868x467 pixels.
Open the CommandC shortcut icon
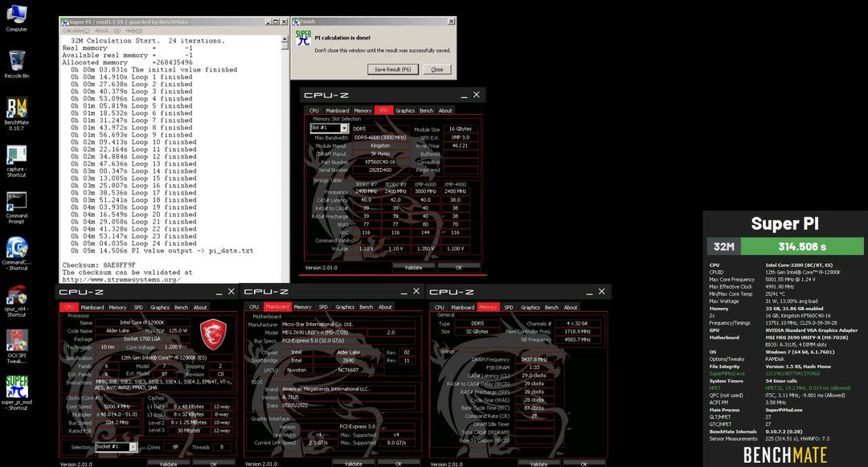[16, 253]
